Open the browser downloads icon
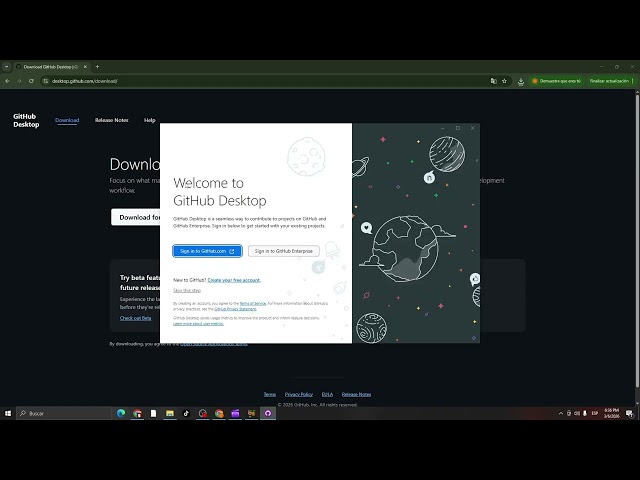The width and height of the screenshot is (640, 480). click(521, 81)
